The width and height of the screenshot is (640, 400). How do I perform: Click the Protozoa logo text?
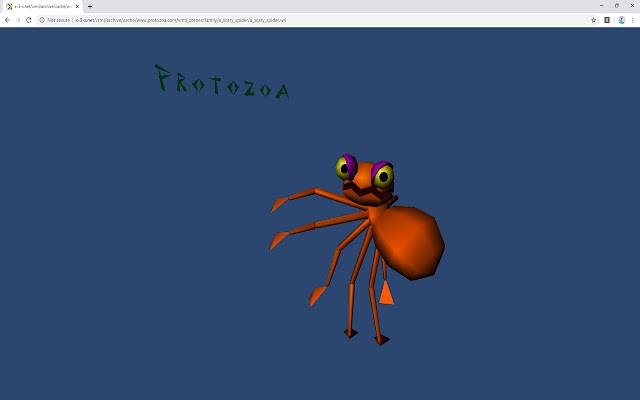point(222,82)
